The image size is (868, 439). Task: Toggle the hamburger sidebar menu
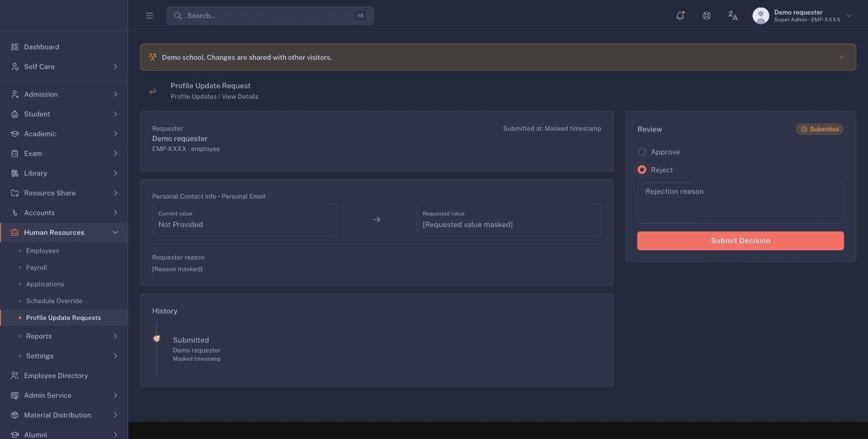149,16
